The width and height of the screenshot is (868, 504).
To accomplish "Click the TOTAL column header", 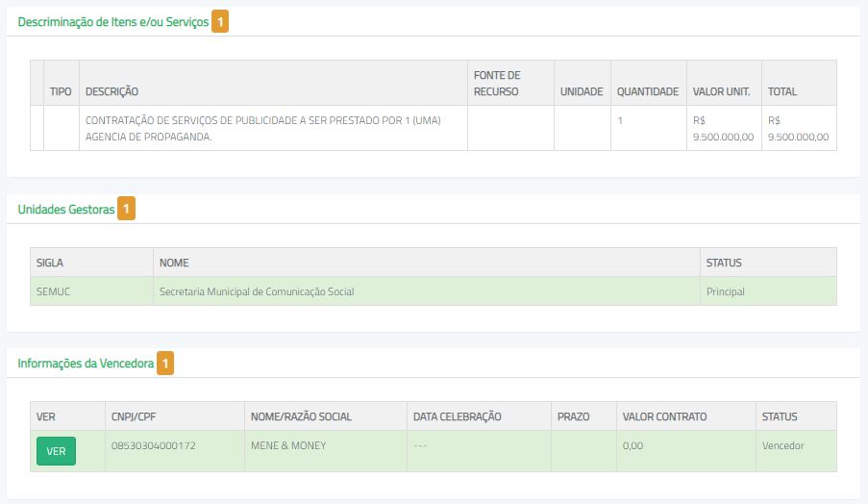I will [781, 91].
